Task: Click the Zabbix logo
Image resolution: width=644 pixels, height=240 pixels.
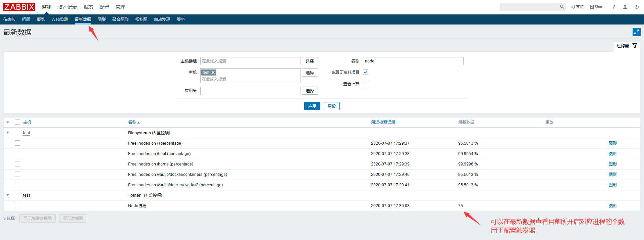Action: tap(19, 7)
